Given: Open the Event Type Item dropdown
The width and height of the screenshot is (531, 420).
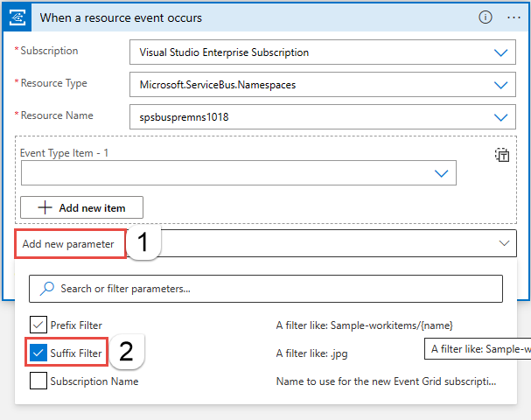Looking at the screenshot, I should 441,173.
